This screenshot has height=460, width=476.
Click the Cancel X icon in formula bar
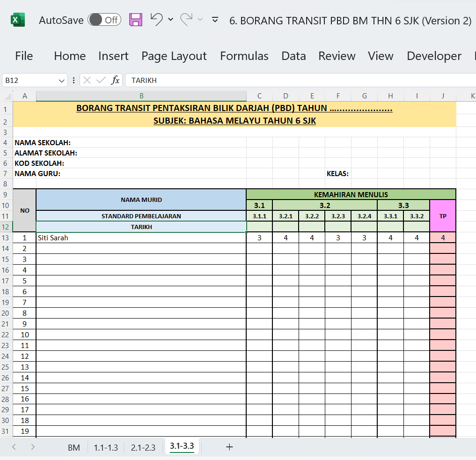pyautogui.click(x=87, y=80)
